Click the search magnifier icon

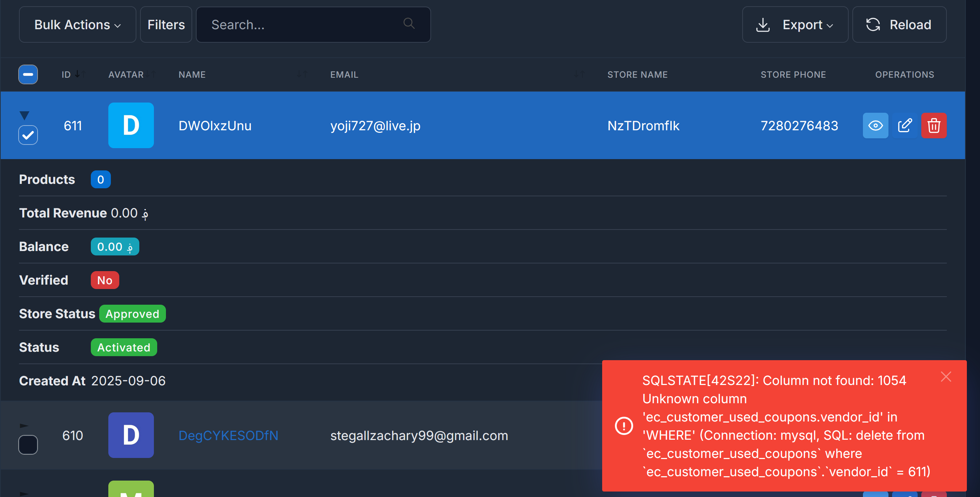coord(408,24)
